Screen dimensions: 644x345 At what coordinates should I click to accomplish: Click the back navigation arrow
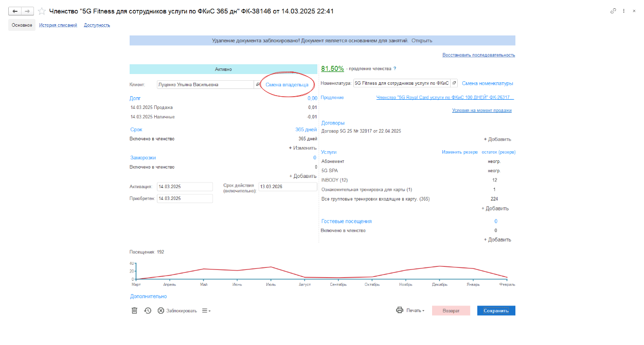15,11
